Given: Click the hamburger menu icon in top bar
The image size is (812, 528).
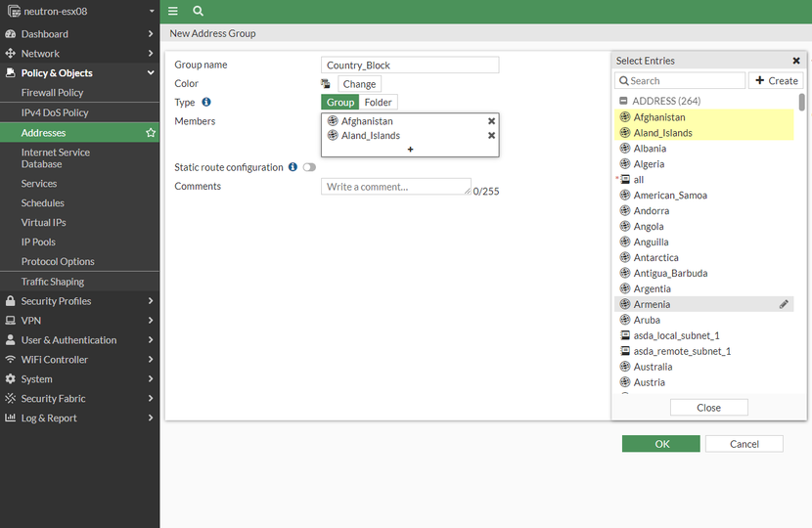Looking at the screenshot, I should coord(173,11).
